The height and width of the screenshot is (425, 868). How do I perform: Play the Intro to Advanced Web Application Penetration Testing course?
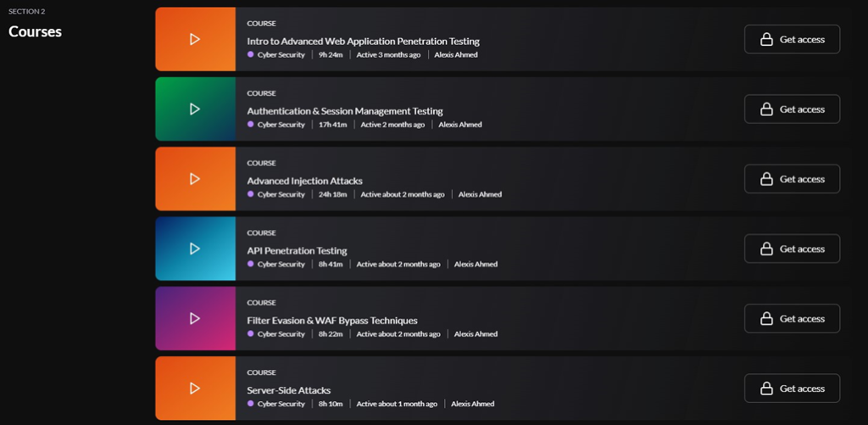coord(195,39)
